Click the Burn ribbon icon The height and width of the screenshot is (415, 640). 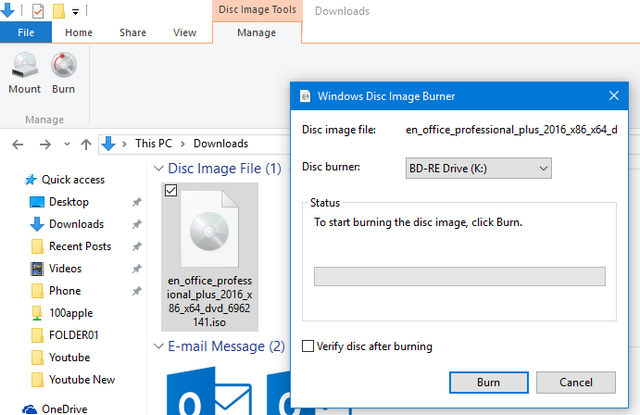pyautogui.click(x=63, y=73)
